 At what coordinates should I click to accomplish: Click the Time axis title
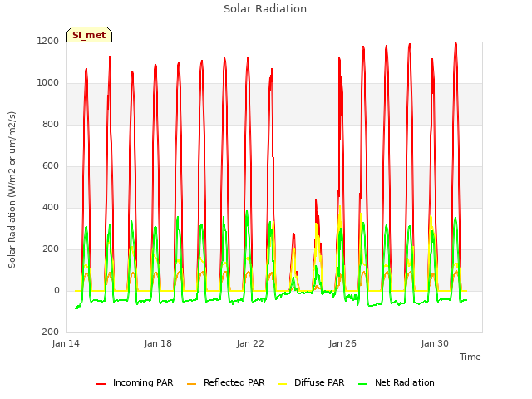point(470,357)
